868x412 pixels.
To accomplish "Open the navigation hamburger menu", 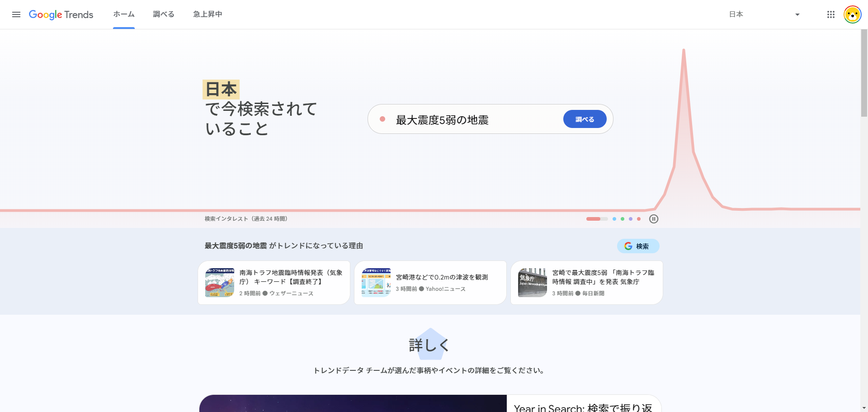I will 16,14.
